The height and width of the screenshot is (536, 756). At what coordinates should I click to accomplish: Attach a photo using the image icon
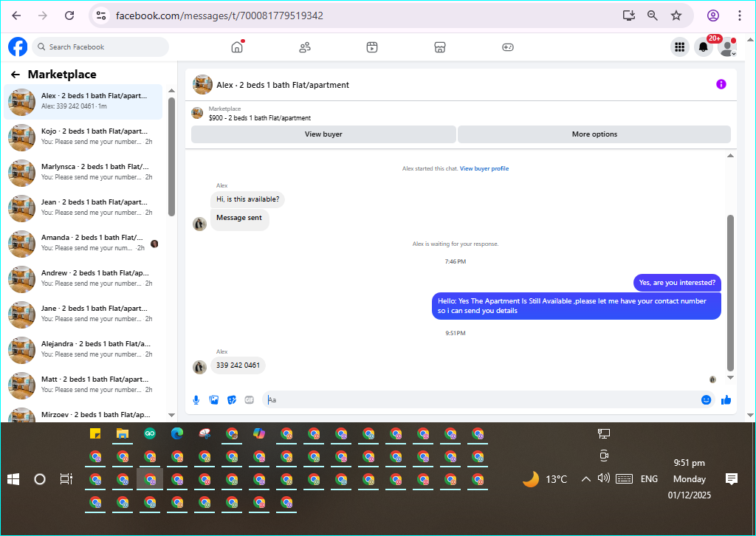click(214, 400)
